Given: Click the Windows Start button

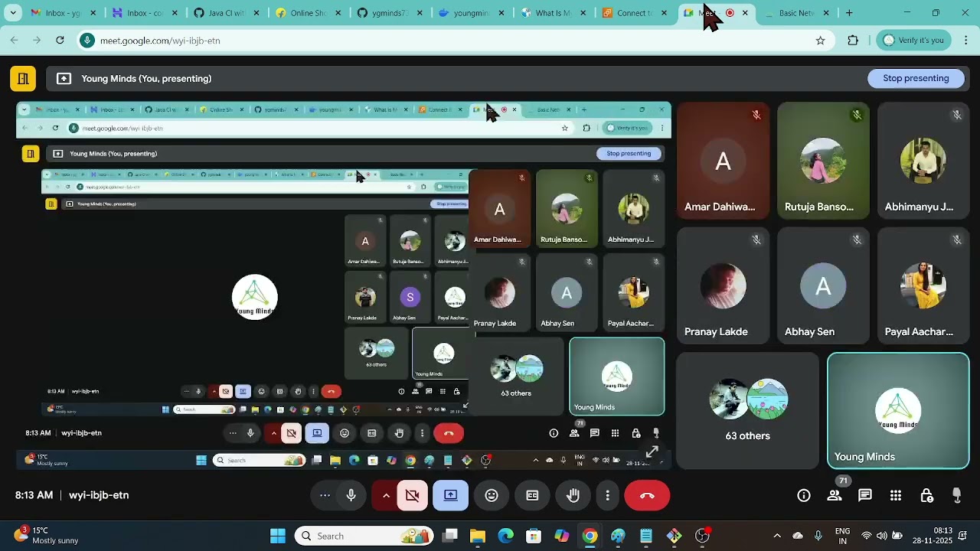Looking at the screenshot, I should pos(278,536).
